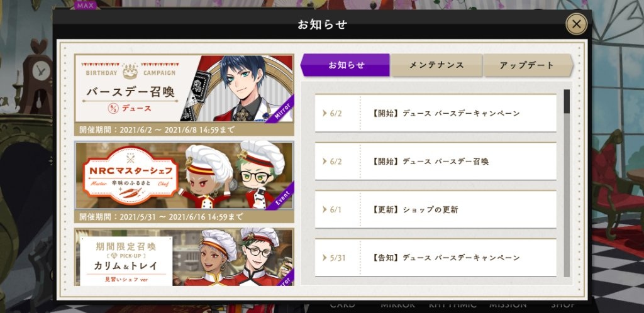Expand the 5/31 告知 notice arrow
The image size is (644, 313).
pos(325,258)
